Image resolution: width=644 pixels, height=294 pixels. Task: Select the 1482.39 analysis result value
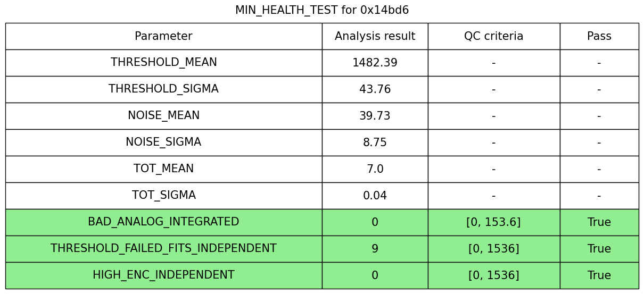pyautogui.click(x=375, y=63)
